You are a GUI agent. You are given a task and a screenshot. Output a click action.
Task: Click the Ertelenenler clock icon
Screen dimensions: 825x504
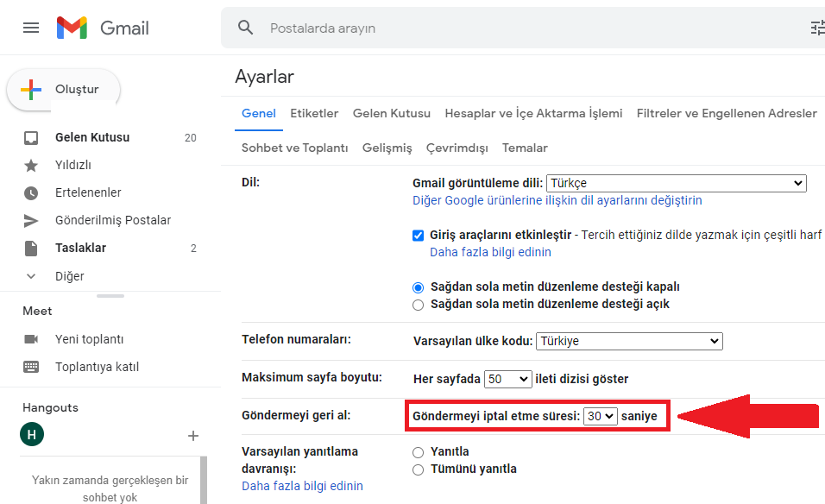point(31,192)
